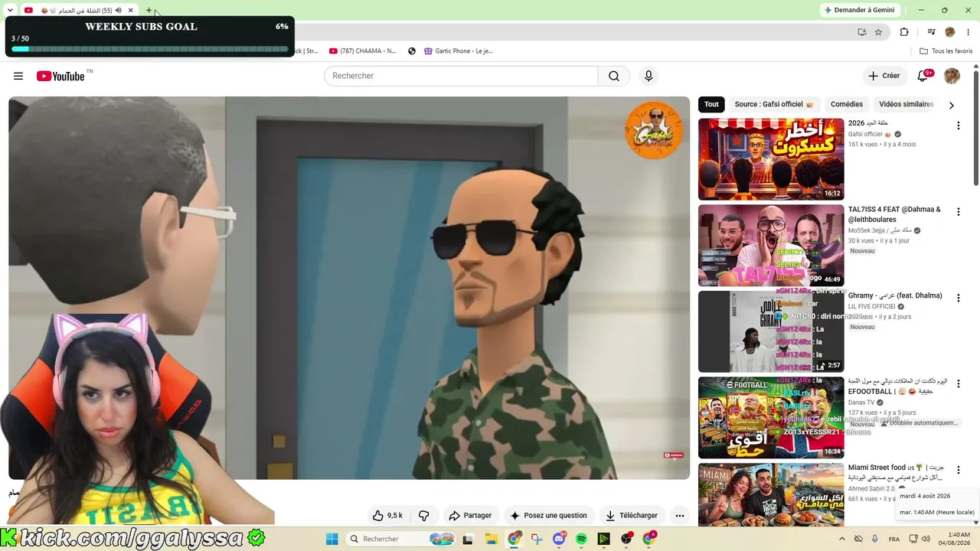
Task: Open the Tous les favoris folder
Action: pos(946,51)
